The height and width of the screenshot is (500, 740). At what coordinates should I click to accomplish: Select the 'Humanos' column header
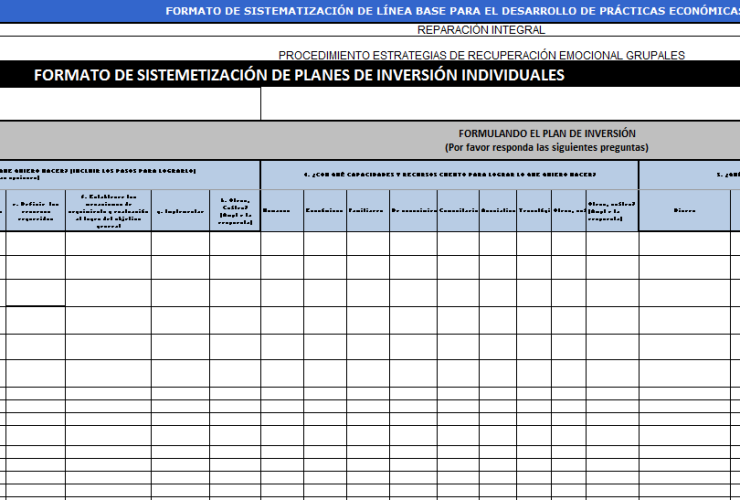pyautogui.click(x=282, y=211)
